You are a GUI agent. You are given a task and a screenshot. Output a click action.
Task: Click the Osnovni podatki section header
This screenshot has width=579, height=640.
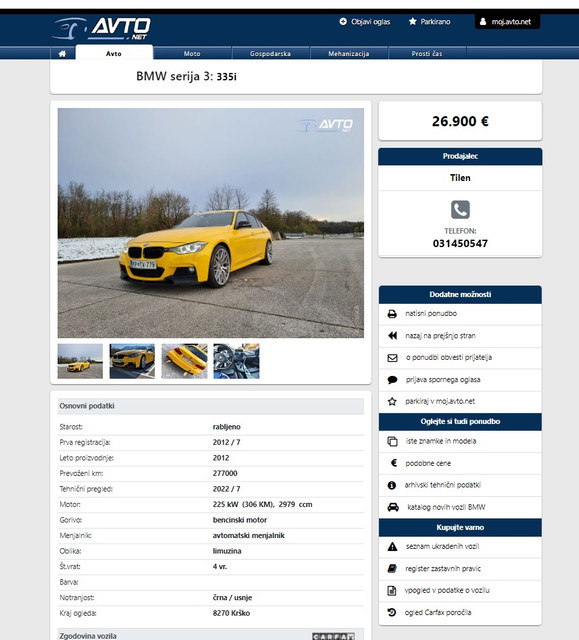[x=211, y=406]
